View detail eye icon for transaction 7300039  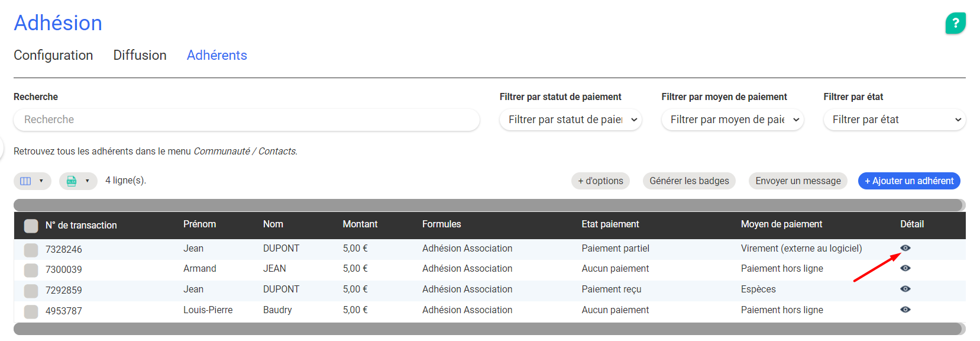point(905,268)
